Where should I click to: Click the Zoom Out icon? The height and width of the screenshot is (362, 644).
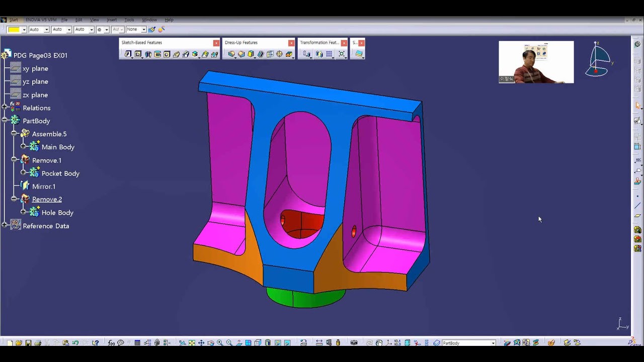[x=229, y=342]
